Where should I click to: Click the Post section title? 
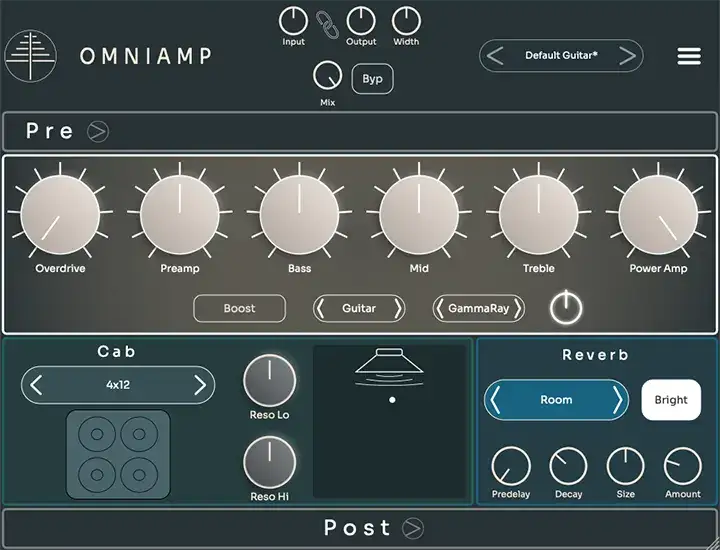click(x=357, y=528)
